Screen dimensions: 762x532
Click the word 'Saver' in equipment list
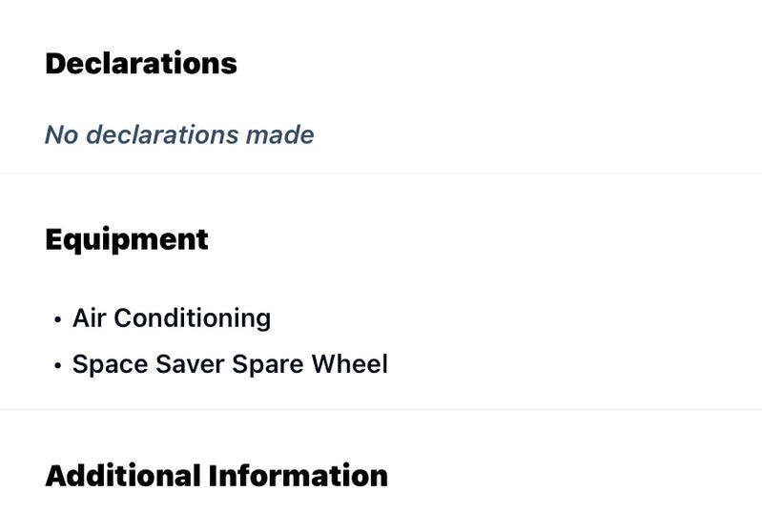point(190,364)
